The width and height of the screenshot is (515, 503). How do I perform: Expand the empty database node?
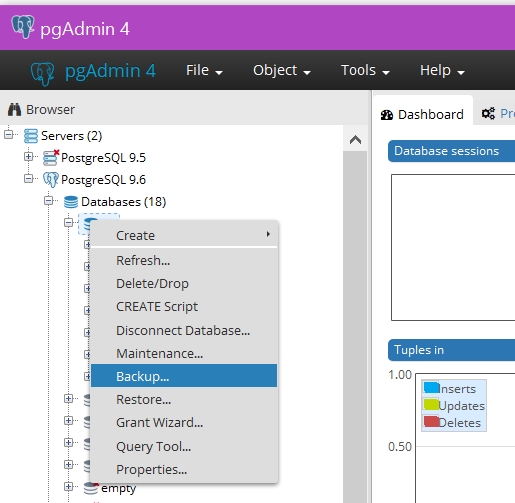pyautogui.click(x=68, y=487)
